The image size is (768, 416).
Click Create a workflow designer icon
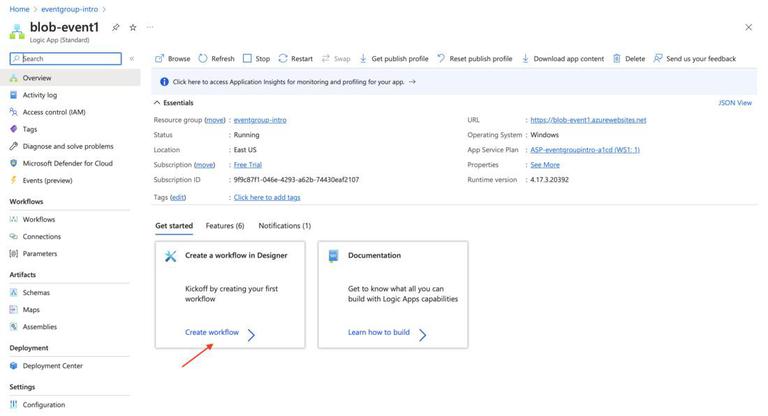click(x=170, y=256)
